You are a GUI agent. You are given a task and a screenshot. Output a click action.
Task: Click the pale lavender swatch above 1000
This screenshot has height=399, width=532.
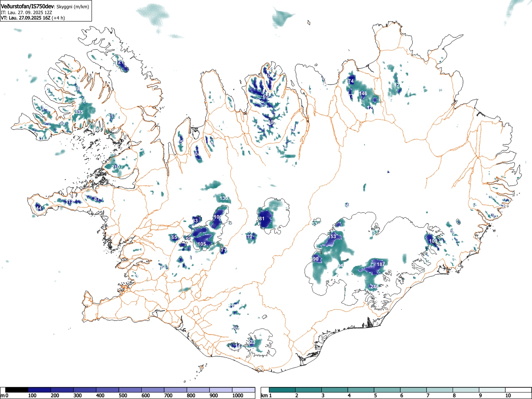click(244, 390)
